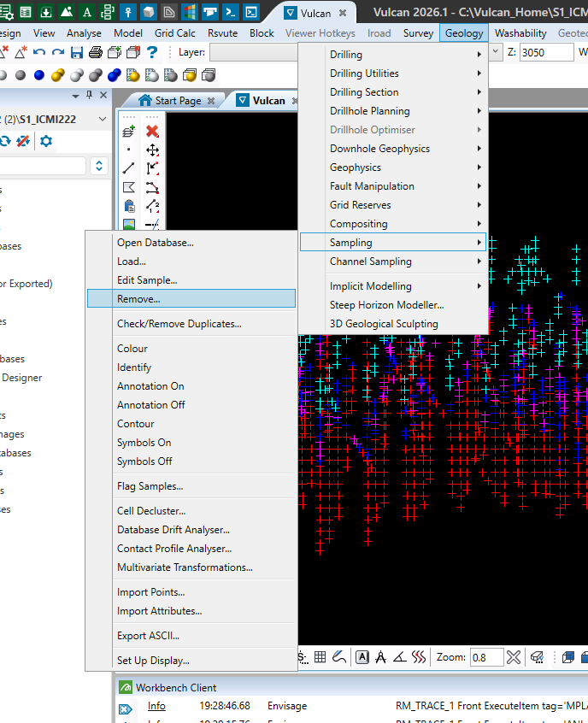Select the move crosshair arrows tool
The image size is (588, 723).
pos(152,150)
